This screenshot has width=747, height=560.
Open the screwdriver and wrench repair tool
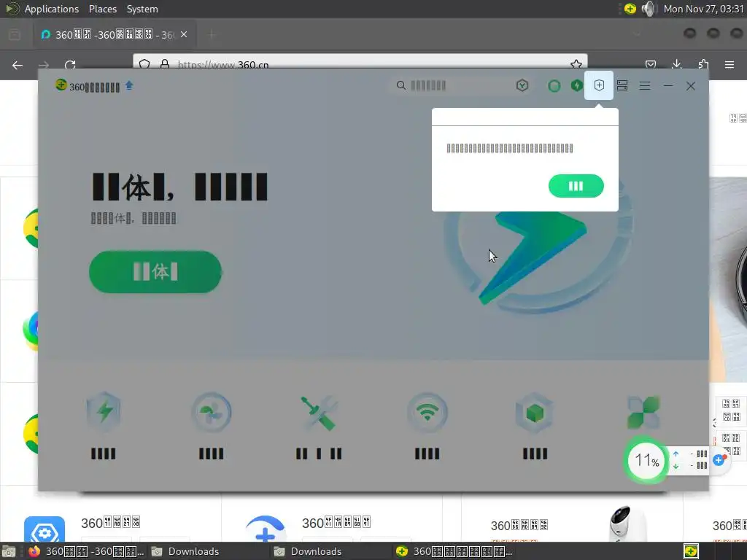click(319, 413)
